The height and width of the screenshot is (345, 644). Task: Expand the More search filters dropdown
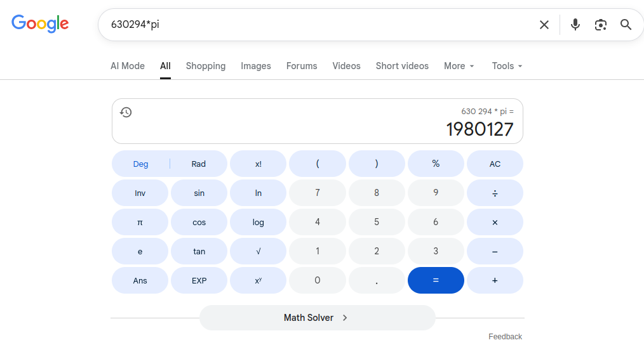coord(459,66)
